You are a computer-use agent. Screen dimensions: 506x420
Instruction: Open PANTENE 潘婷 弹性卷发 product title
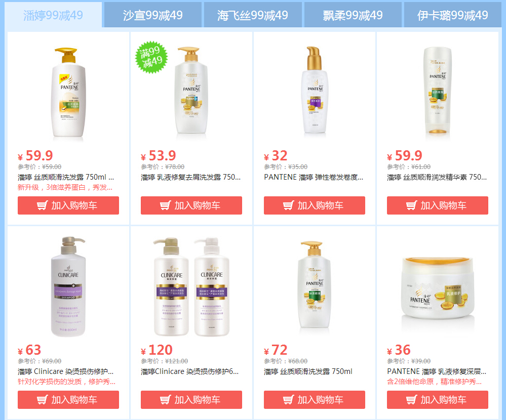pyautogui.click(x=314, y=177)
